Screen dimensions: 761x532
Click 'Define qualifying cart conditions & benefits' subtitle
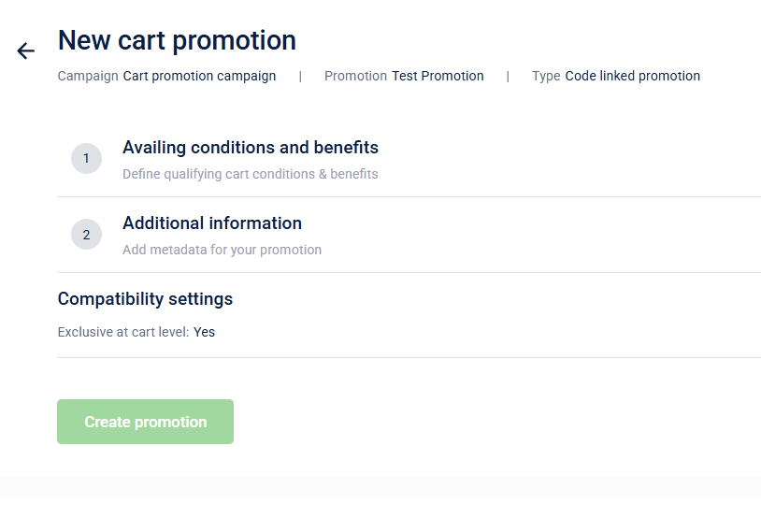click(x=251, y=174)
